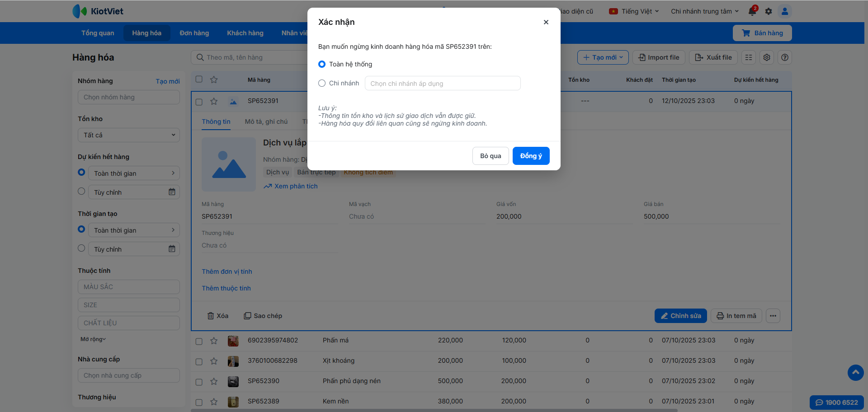This screenshot has width=868, height=412.
Task: Close the Xác nhận dialog
Action: (x=546, y=22)
